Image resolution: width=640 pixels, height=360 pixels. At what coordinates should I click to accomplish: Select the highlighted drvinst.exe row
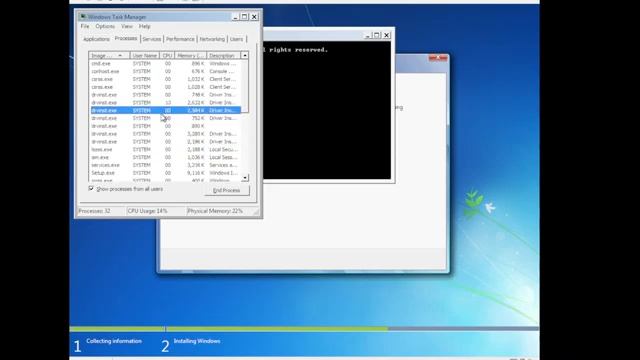pos(165,110)
